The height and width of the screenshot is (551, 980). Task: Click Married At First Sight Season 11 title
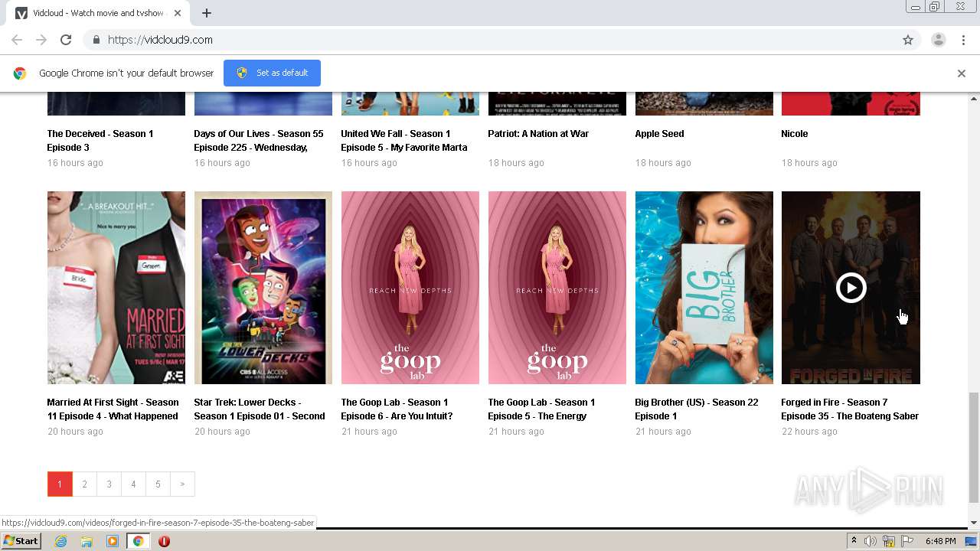pos(113,409)
